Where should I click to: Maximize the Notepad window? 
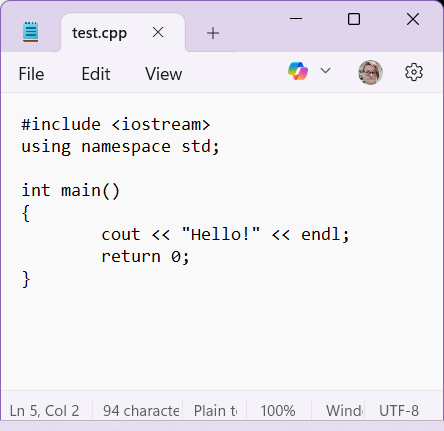354,19
